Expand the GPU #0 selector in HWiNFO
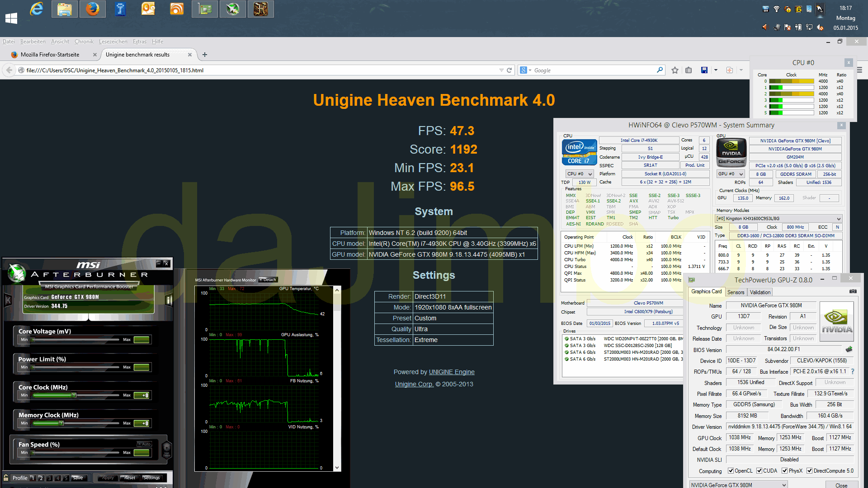The height and width of the screenshot is (488, 868). point(731,174)
